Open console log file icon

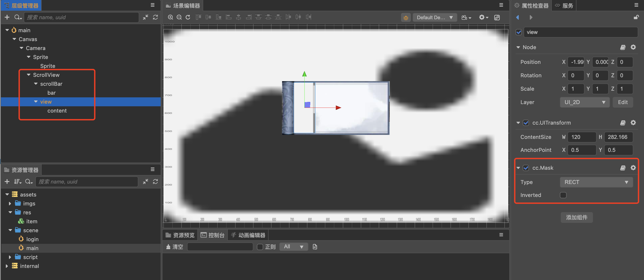click(x=315, y=247)
